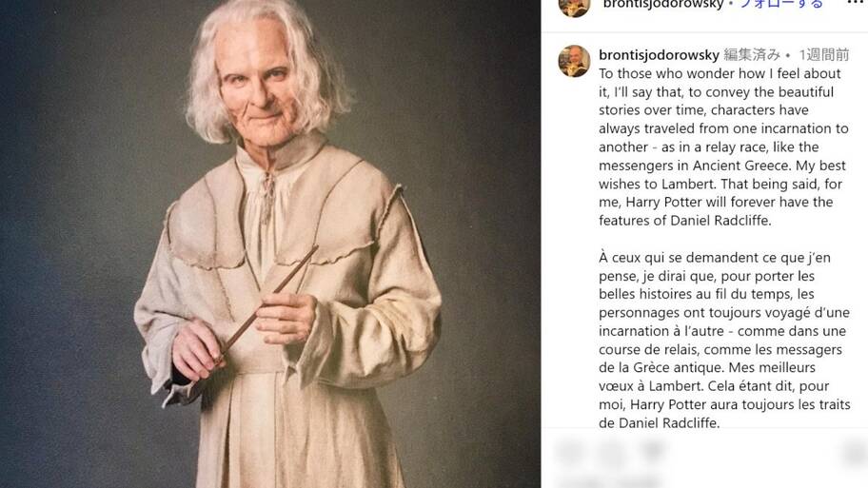Open the wizard costume photo
This screenshot has height=488, width=868.
(270, 244)
